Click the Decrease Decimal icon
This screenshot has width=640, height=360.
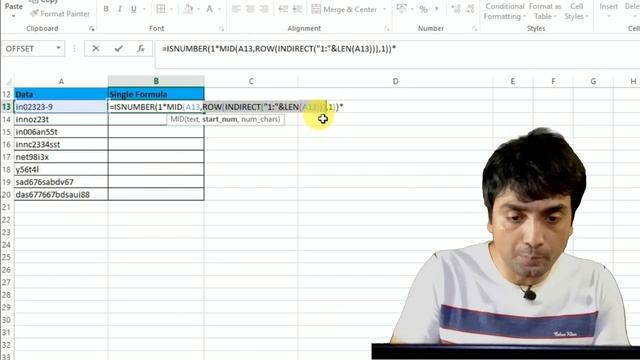click(x=470, y=9)
